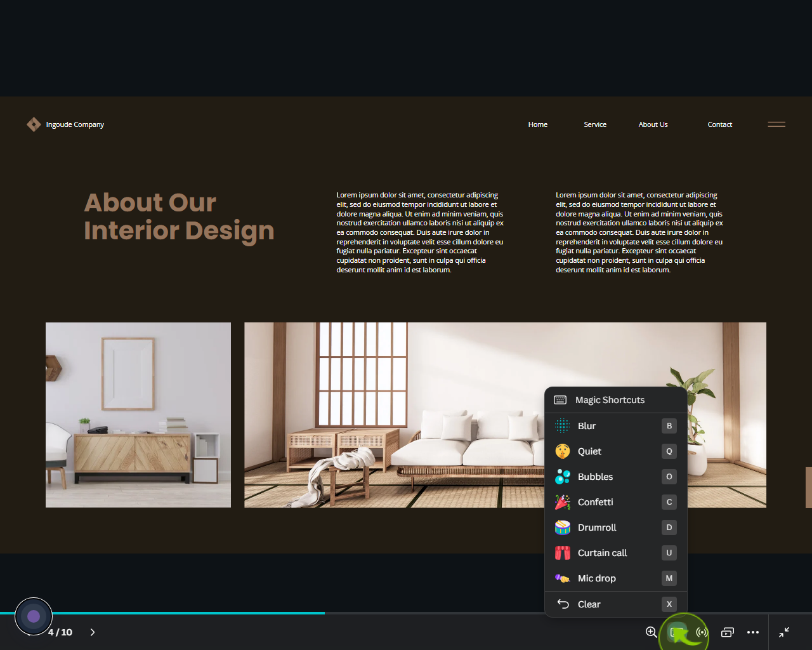Open the more options ellipsis menu

pos(753,632)
